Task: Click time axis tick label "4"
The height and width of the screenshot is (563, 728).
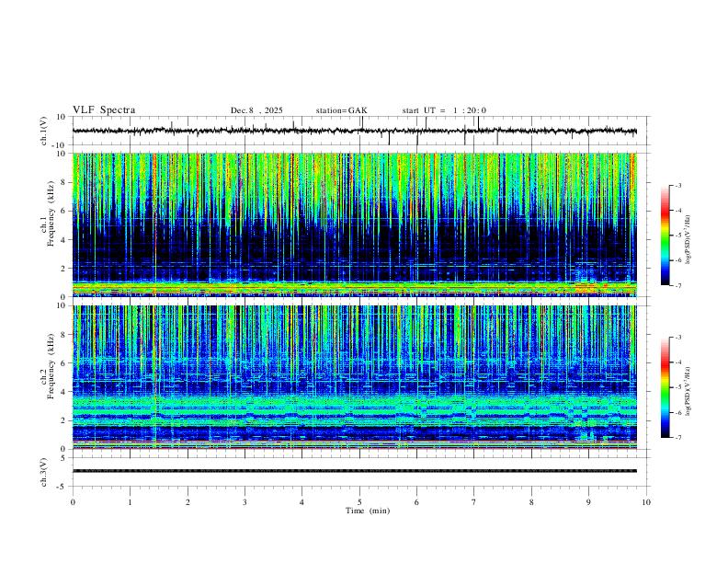Action: (x=301, y=502)
